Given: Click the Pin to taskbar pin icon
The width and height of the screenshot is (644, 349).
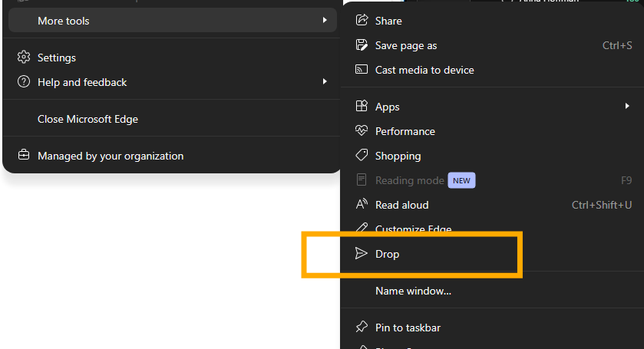Looking at the screenshot, I should [x=362, y=328].
